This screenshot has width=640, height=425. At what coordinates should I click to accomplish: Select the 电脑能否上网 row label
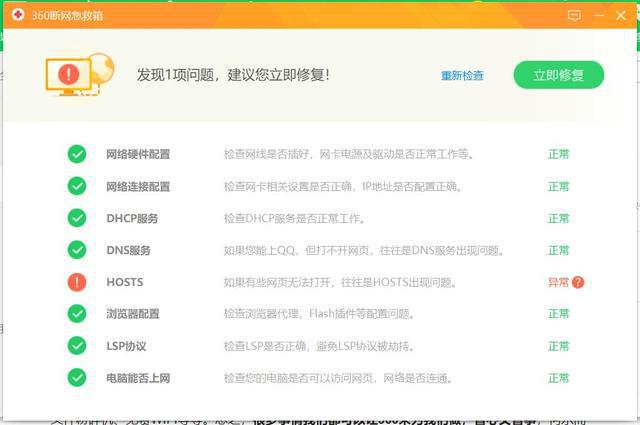click(138, 378)
